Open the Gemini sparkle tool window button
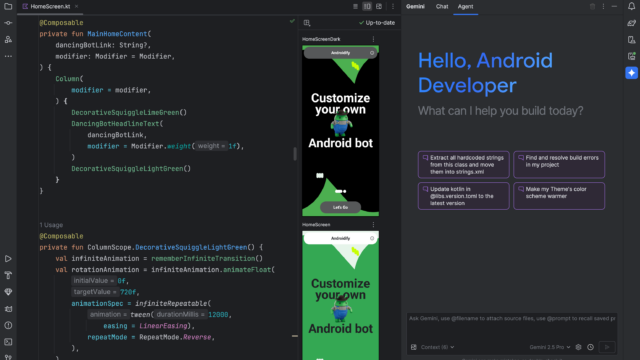The width and height of the screenshot is (640, 360). (631, 73)
